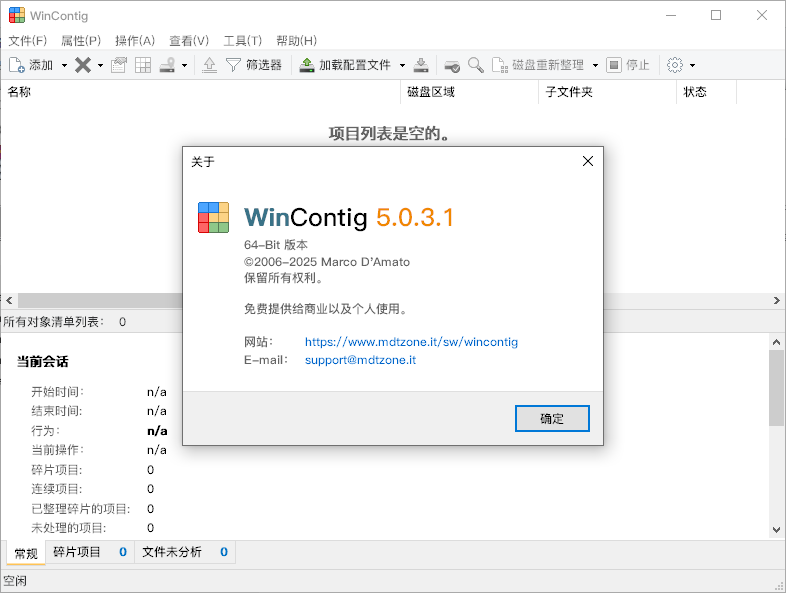Click the 添加 (Add) toolbar button
Viewport: 786px width, 593px height.
(31, 65)
